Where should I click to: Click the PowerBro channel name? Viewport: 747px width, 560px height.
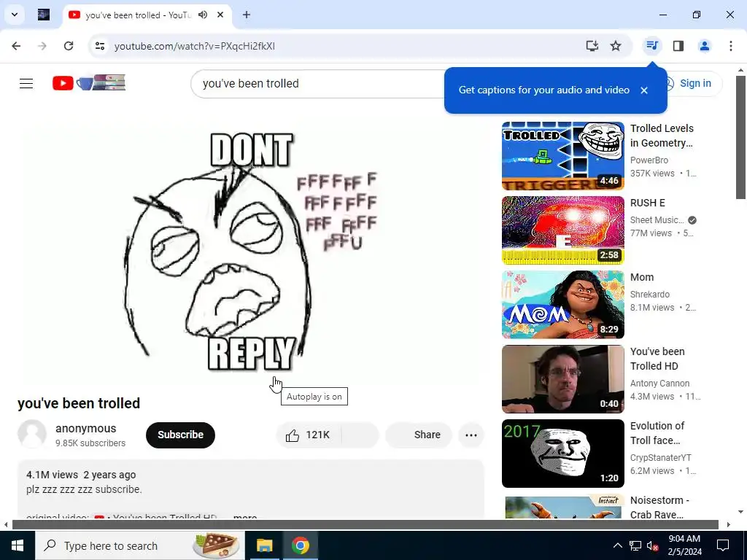coord(649,160)
